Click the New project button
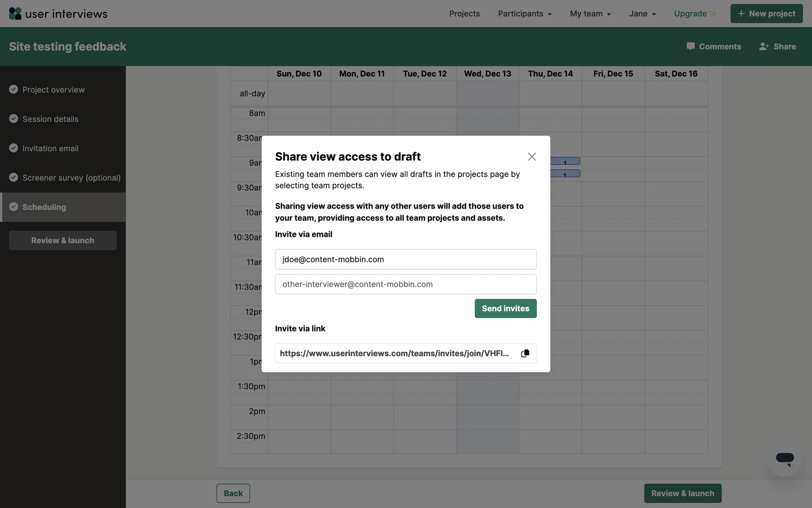Screen dimensions: 812x508 click(766, 14)
